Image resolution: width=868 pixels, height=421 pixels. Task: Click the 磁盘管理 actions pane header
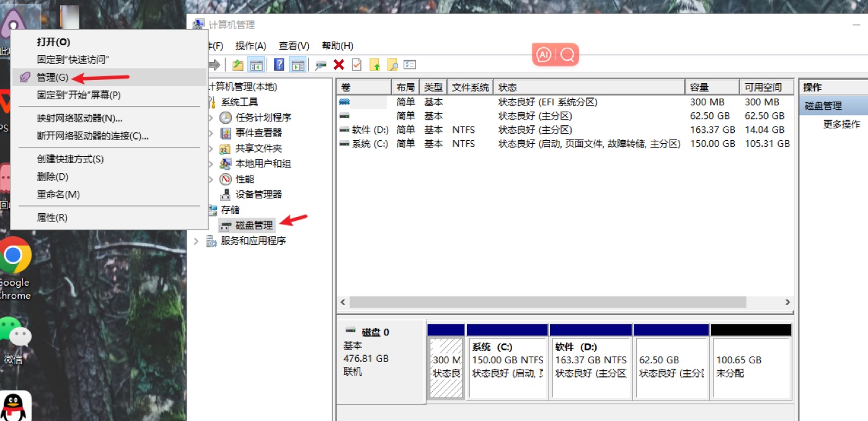(x=833, y=106)
